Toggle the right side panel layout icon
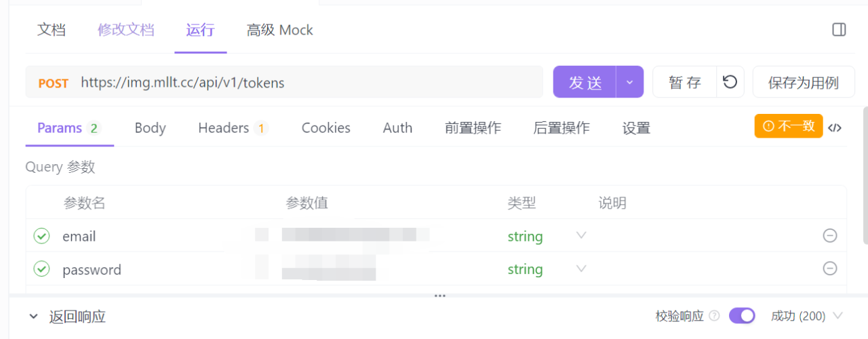868x339 pixels. pos(839,30)
